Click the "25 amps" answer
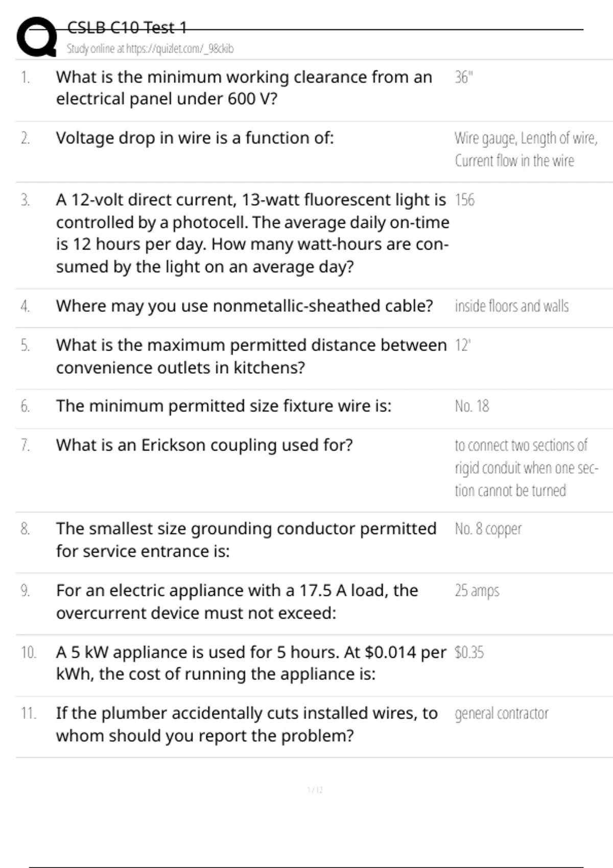613x868 pixels. click(x=477, y=590)
